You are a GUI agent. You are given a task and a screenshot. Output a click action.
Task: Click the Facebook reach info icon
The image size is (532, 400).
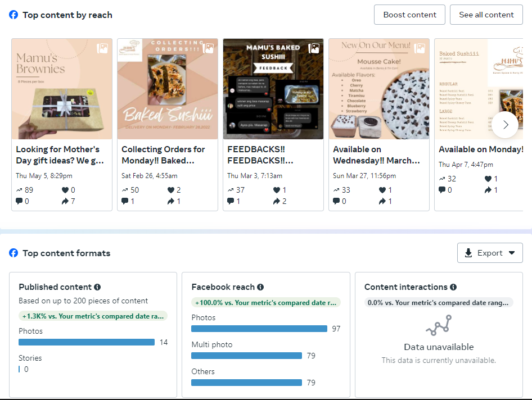click(260, 287)
